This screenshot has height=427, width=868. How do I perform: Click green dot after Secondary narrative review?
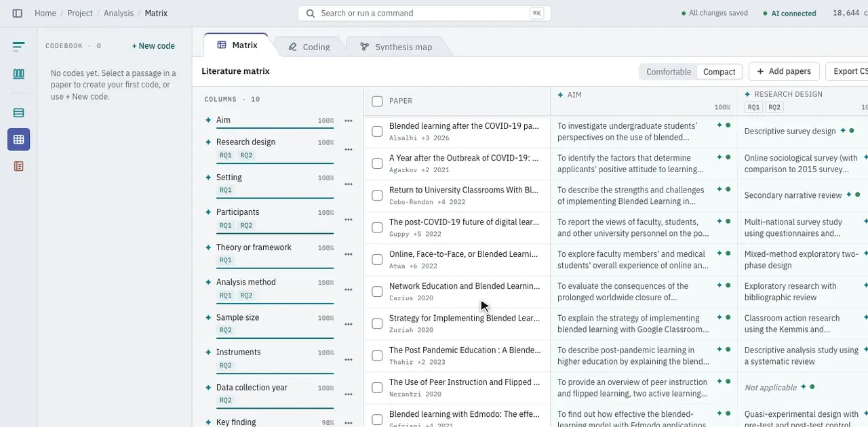857,195
